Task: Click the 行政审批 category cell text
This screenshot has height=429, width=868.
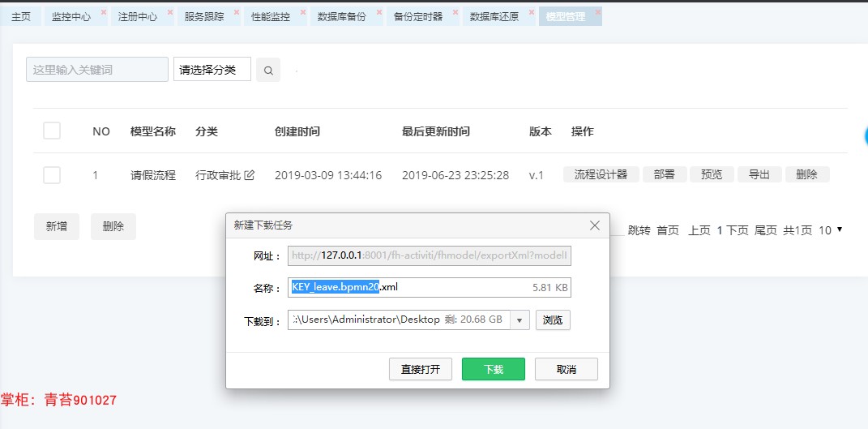Action: [x=218, y=175]
